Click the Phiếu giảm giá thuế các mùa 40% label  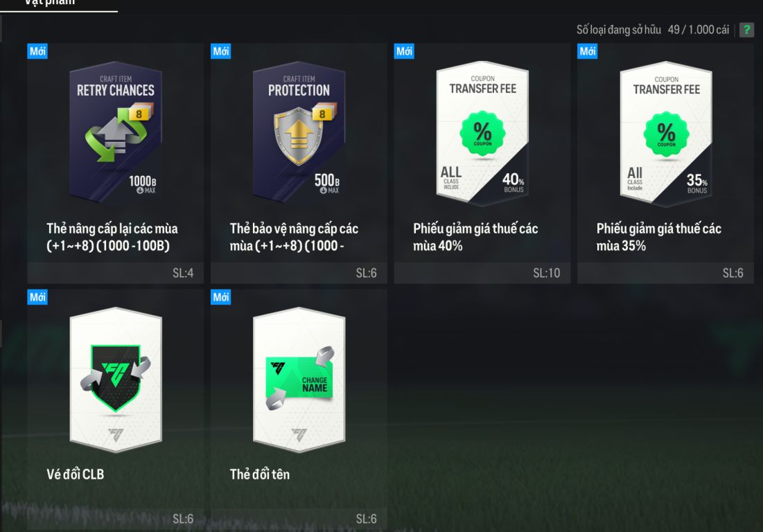click(475, 237)
